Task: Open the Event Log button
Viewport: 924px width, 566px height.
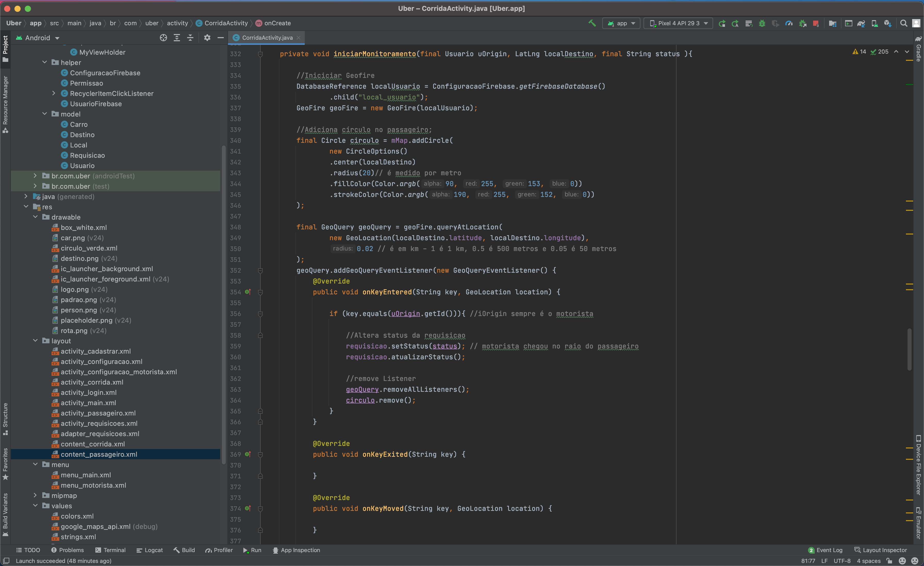Action: point(825,550)
